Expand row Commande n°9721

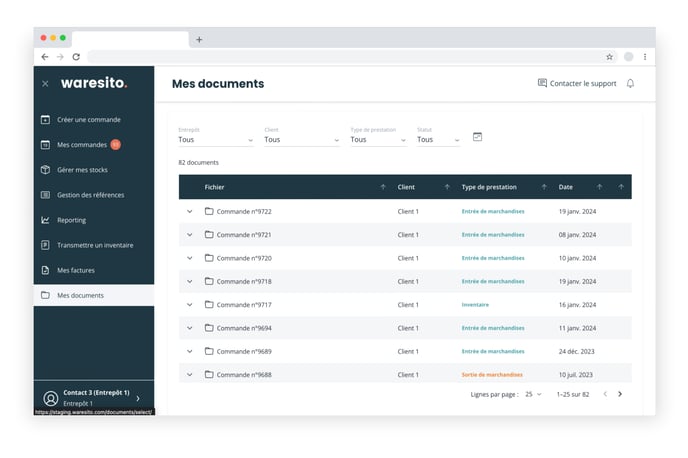[190, 235]
